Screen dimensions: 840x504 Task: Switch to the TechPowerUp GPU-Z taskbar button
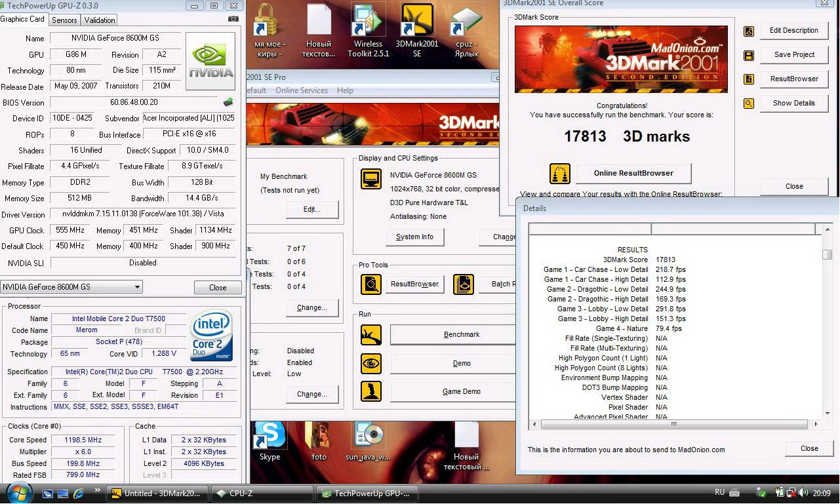coord(367,494)
